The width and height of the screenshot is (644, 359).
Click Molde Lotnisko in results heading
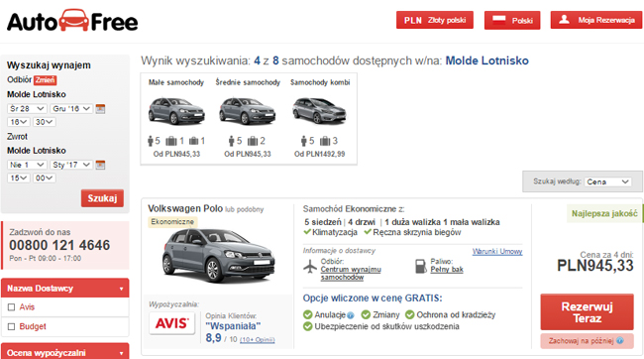tap(486, 60)
